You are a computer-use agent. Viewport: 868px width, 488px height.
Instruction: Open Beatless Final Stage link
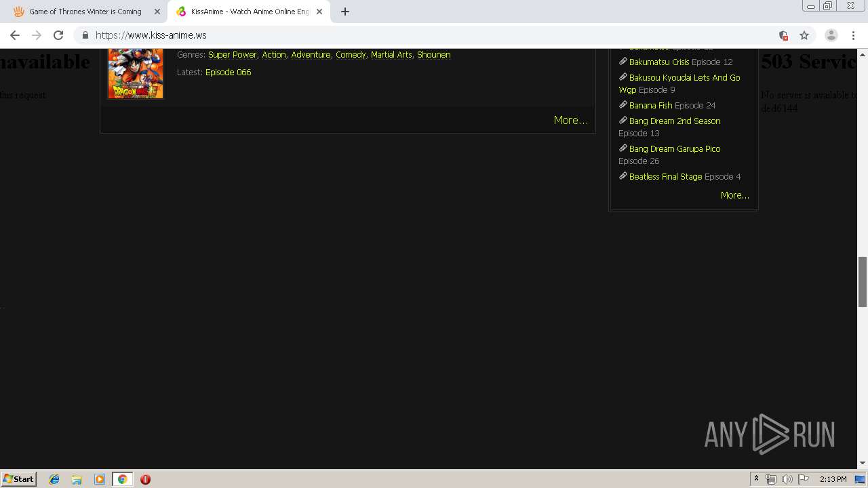666,176
